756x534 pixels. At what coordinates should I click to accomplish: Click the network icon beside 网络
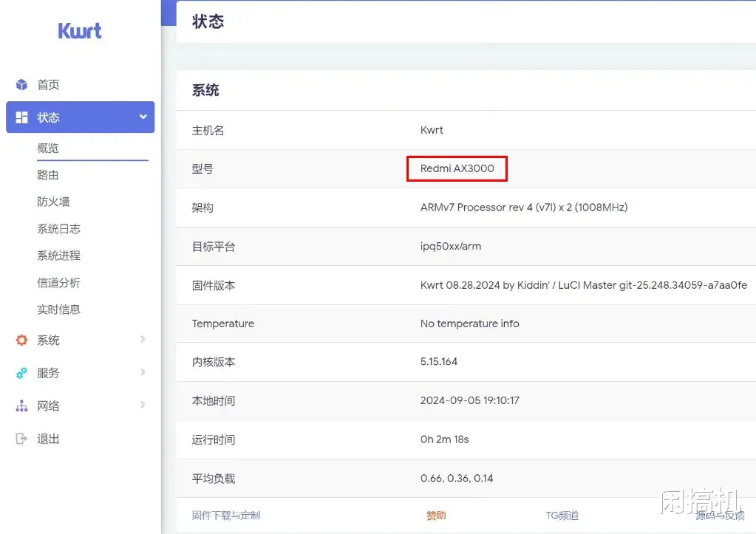pos(21,405)
